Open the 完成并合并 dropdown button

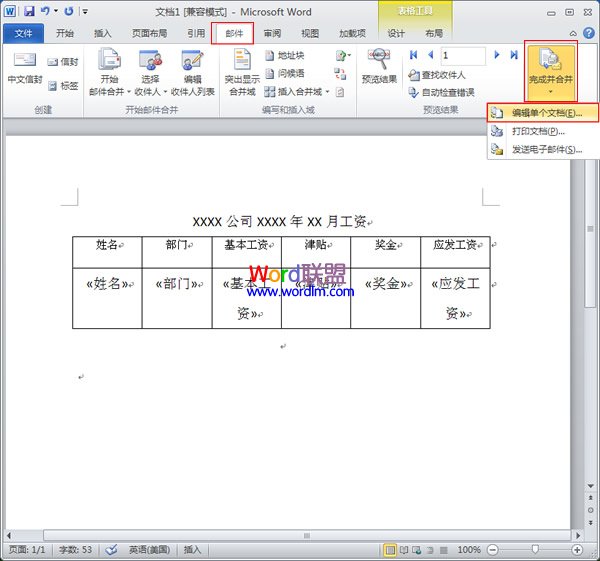pyautogui.click(x=551, y=68)
